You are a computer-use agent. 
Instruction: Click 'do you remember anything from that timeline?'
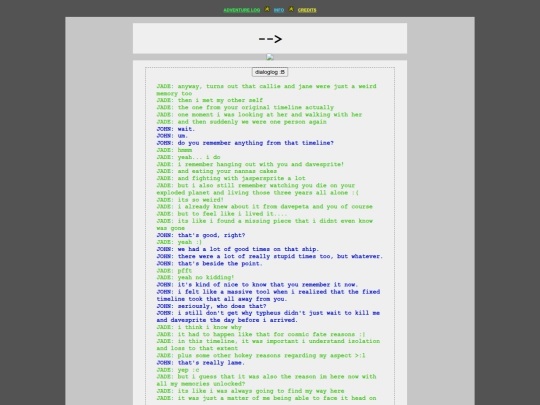click(256, 143)
